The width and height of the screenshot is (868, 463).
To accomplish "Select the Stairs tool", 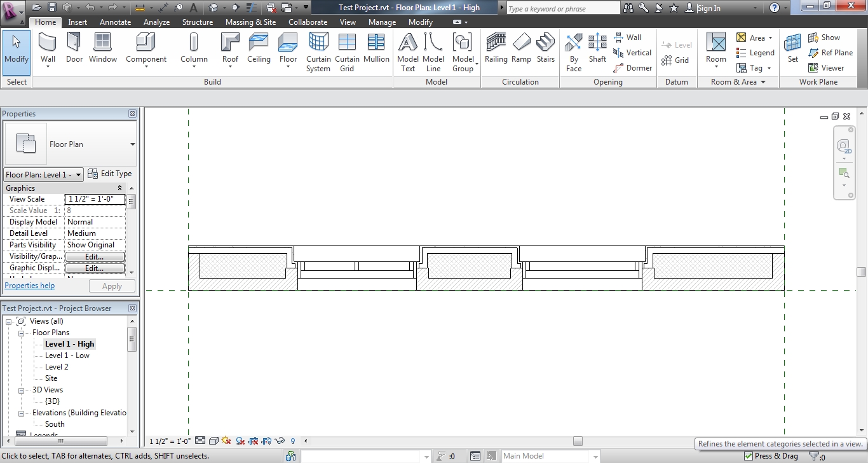I will pos(545,48).
